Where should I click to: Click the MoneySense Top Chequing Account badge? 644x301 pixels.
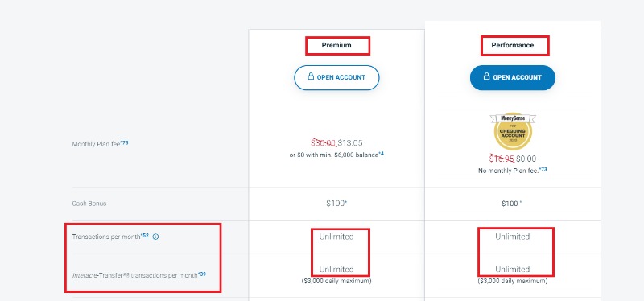point(513,131)
